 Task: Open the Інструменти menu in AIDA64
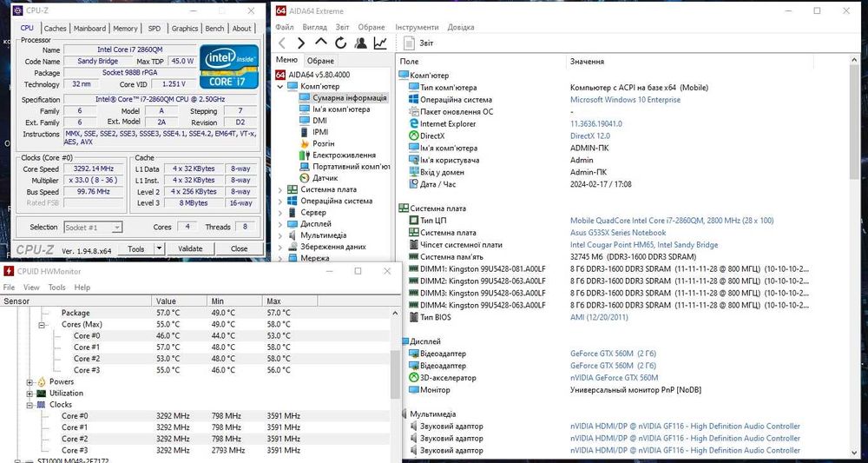(x=417, y=28)
